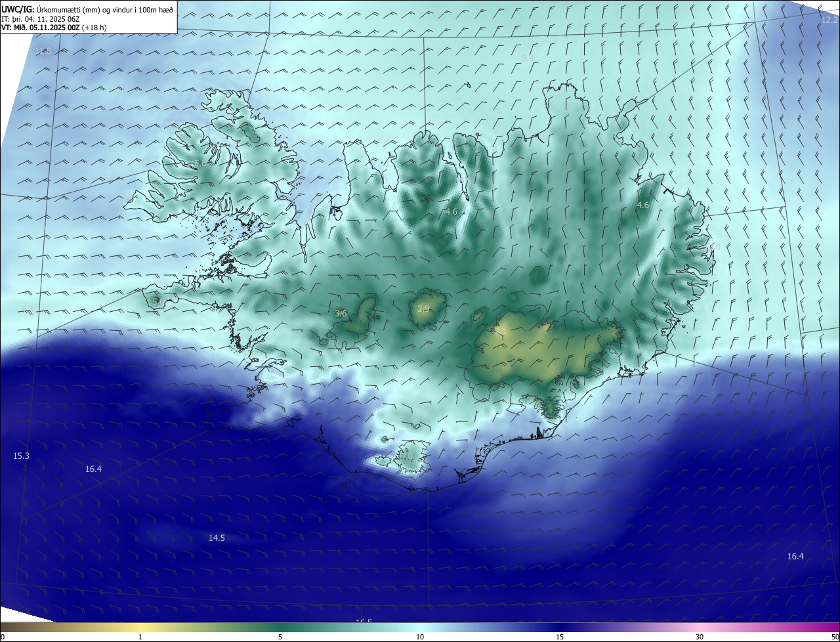This screenshot has height=642, width=840.
Task: Click the 5.8 value on the Westfjords
Action: [x=199, y=163]
